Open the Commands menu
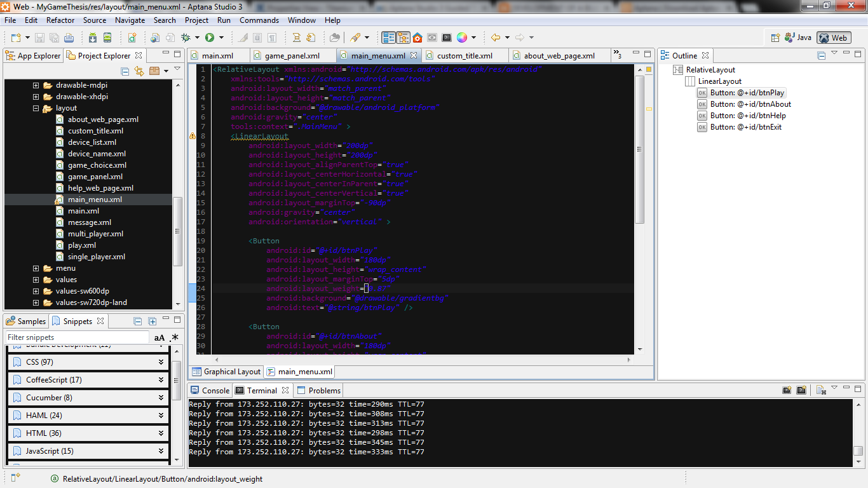Image resolution: width=868 pixels, height=488 pixels. (259, 20)
